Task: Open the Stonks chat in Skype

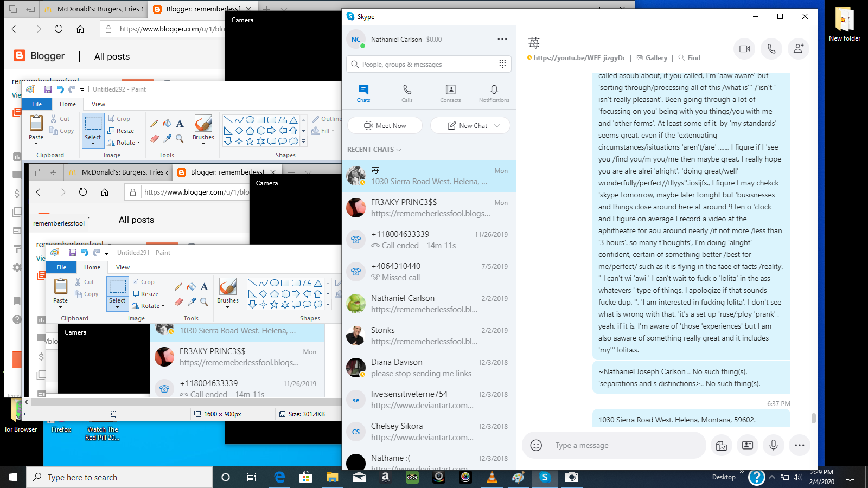Action: (429, 336)
